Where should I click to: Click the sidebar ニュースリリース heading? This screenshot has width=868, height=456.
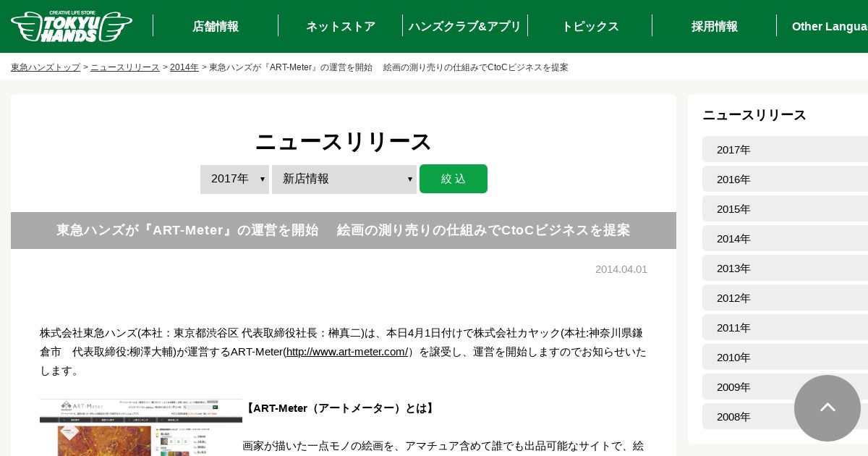coord(754,115)
